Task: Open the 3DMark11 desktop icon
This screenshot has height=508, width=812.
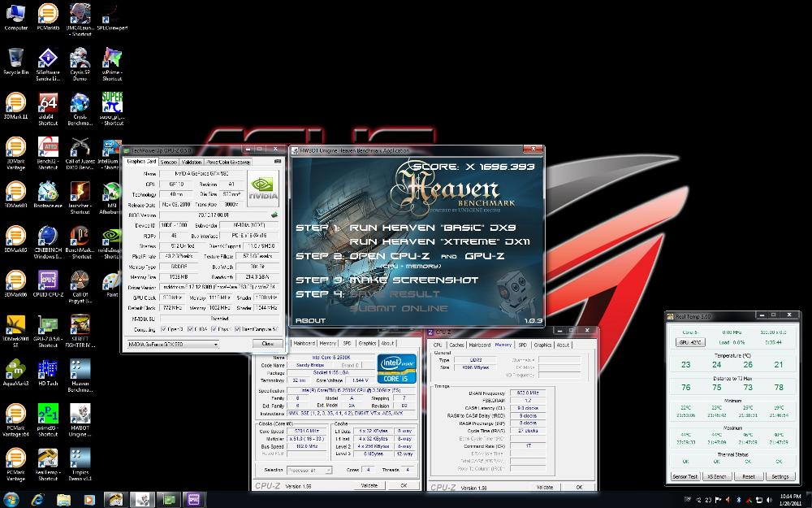Action: coord(15,106)
